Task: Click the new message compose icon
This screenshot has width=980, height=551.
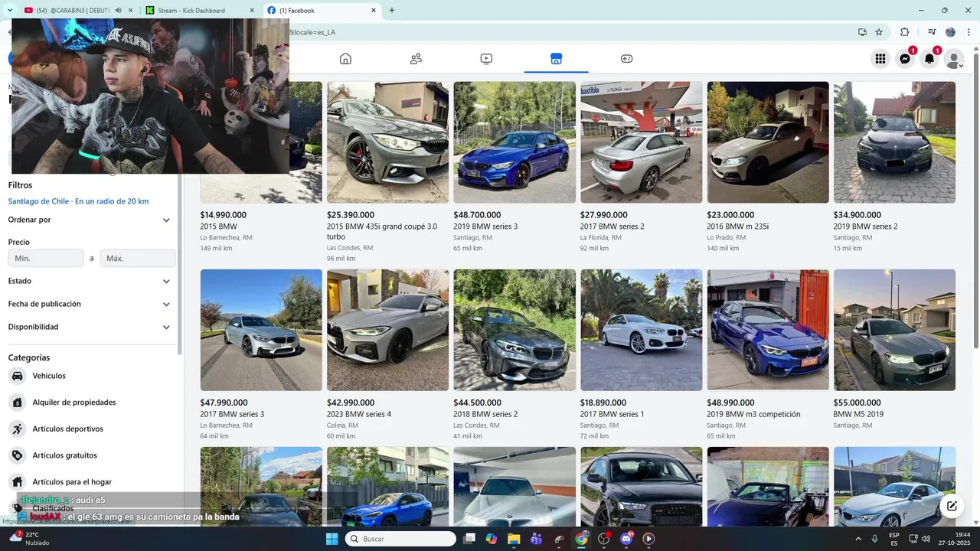Action: pos(952,506)
